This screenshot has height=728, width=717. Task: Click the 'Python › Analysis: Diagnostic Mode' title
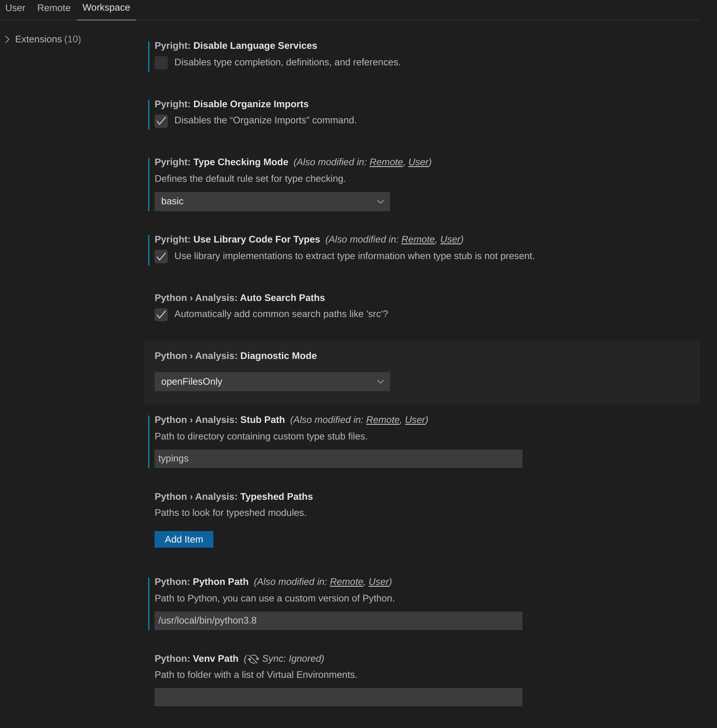coord(236,356)
